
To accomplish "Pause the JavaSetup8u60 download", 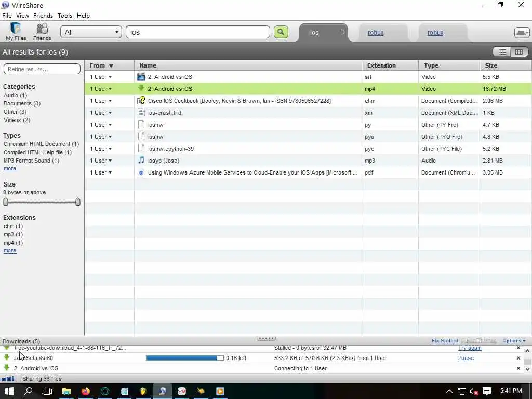I will [466, 358].
